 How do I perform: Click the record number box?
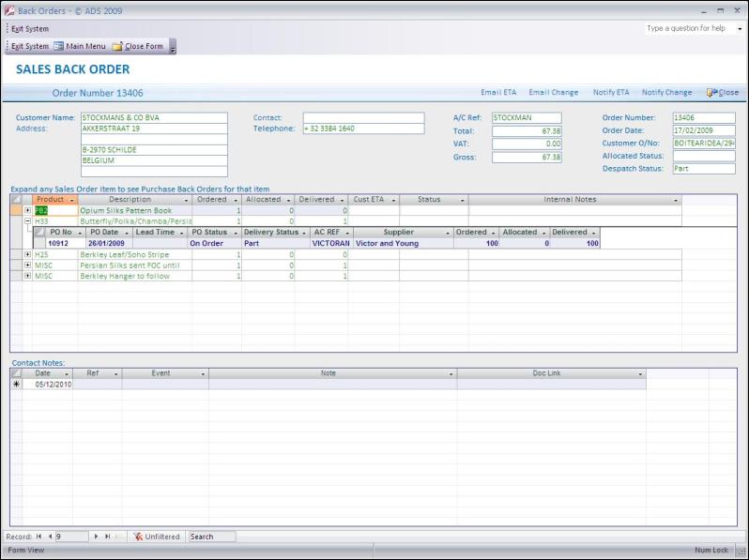(x=71, y=537)
